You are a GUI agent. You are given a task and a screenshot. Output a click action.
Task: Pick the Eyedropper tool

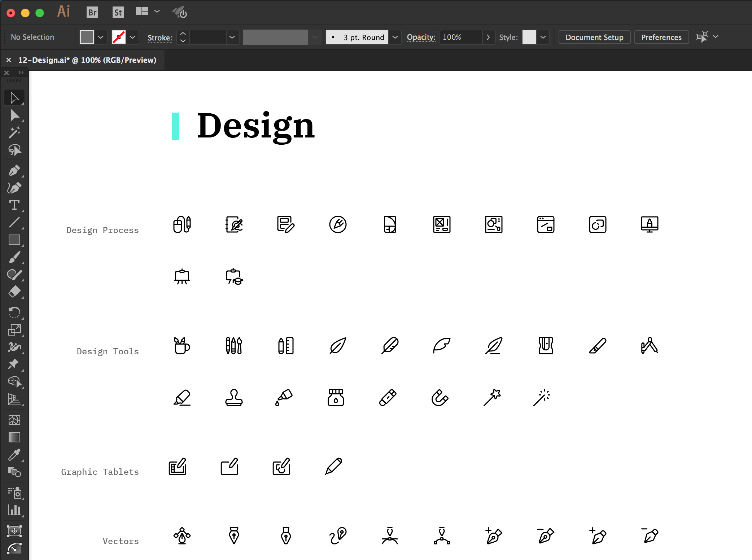click(x=14, y=455)
